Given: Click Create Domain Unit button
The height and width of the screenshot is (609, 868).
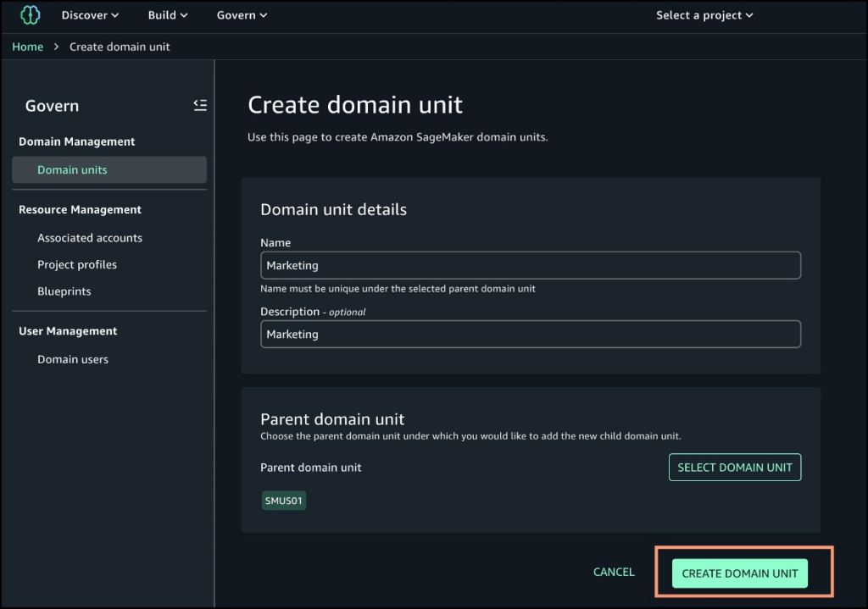Looking at the screenshot, I should [739, 573].
